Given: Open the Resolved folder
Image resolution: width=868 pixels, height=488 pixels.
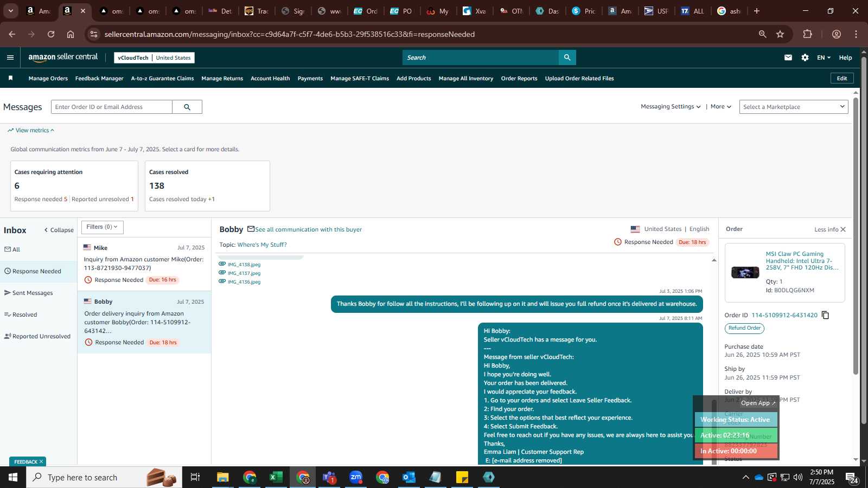Looking at the screenshot, I should (21, 314).
